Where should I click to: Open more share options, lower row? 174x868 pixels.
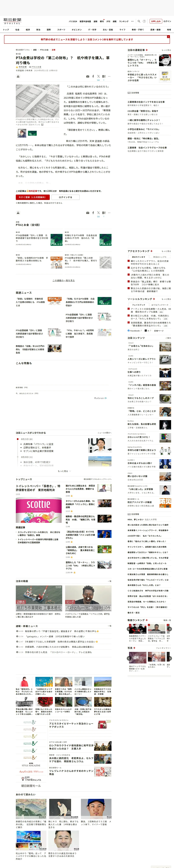109,213
